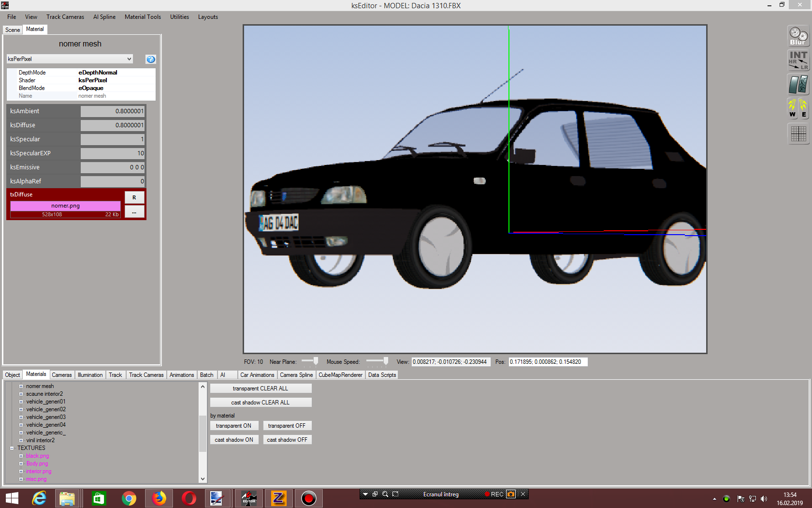Open the Material Tools menu
The image size is (812, 508).
tap(143, 17)
